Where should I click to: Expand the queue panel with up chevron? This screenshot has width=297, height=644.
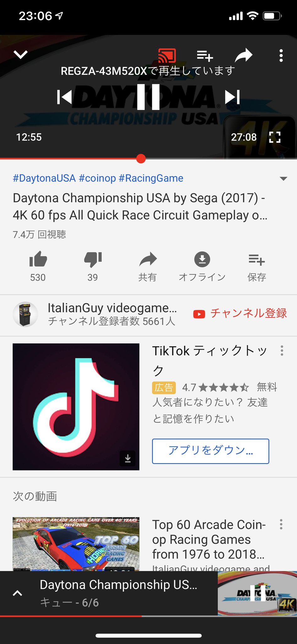pos(18,593)
